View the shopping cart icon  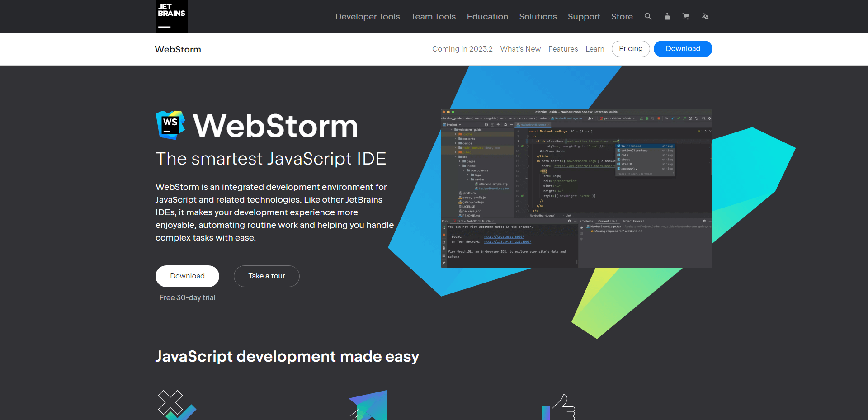click(686, 16)
